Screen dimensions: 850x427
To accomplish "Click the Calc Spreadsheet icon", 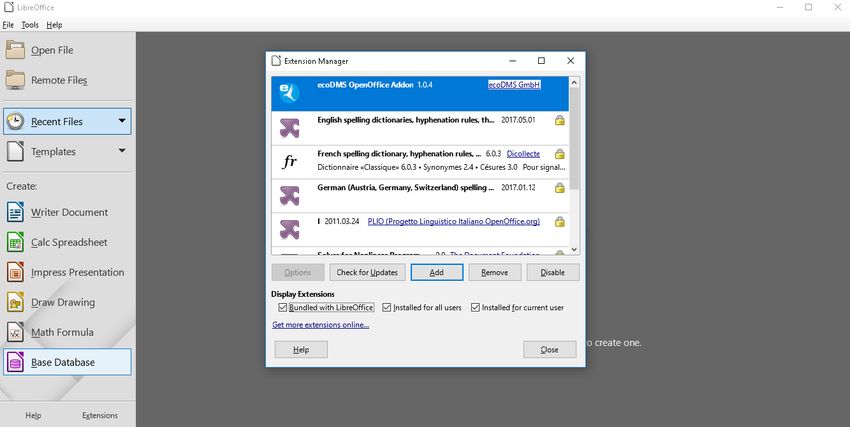I will (15, 242).
